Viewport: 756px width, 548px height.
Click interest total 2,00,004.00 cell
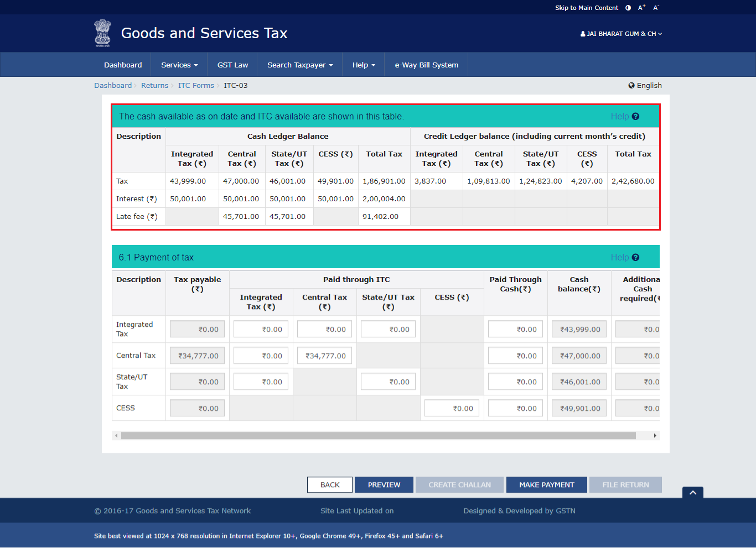click(384, 199)
